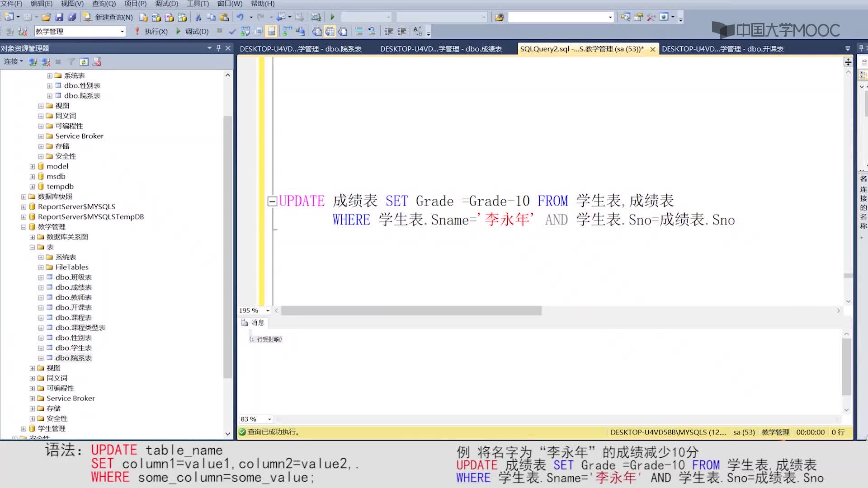Collapse the 表 folder node
The image size is (868, 488).
[32, 247]
